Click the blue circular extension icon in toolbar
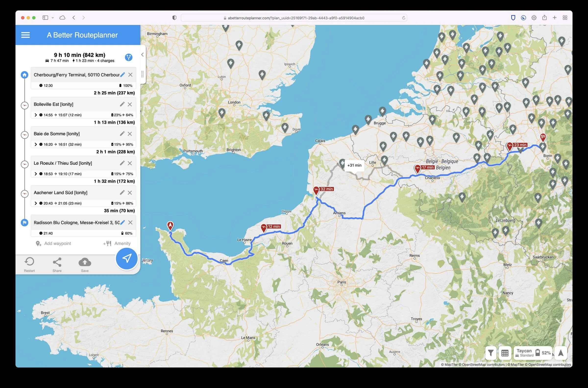 coord(523,18)
